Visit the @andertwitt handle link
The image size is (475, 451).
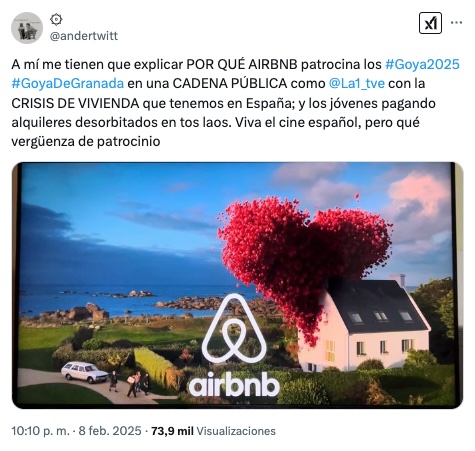84,36
